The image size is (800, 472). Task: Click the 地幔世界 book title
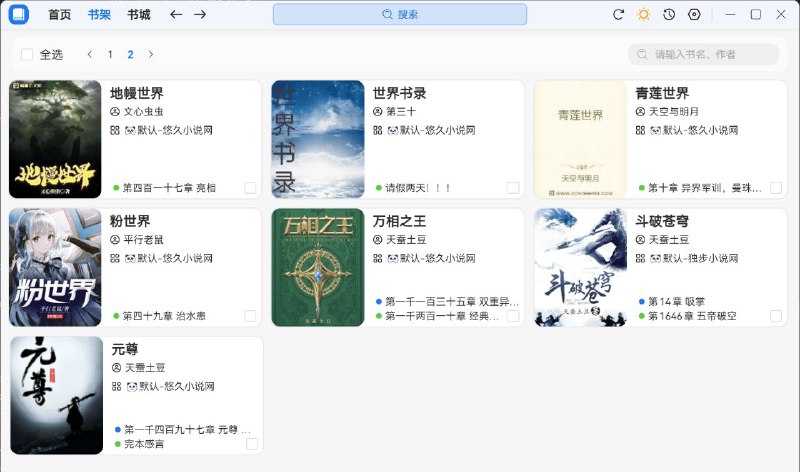point(137,93)
